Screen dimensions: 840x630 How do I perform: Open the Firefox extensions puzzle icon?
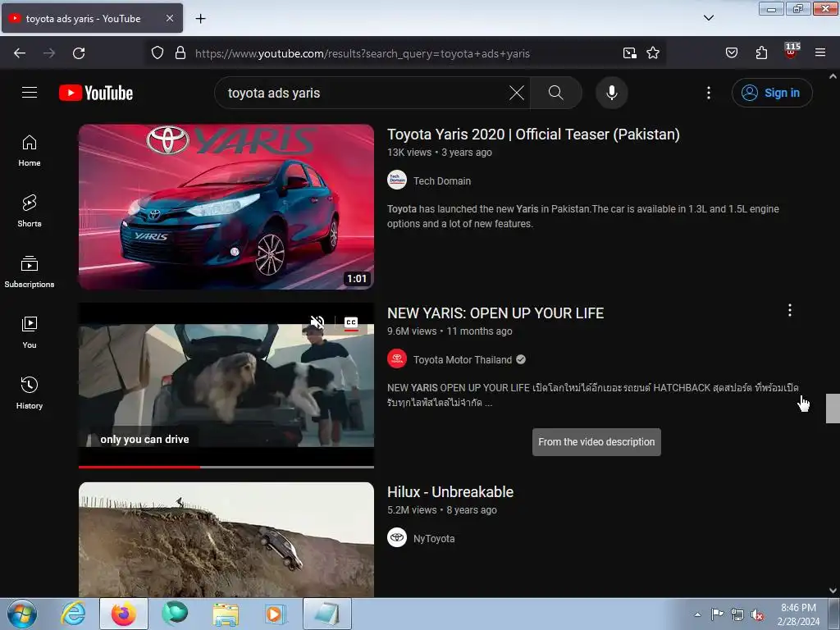click(x=761, y=53)
